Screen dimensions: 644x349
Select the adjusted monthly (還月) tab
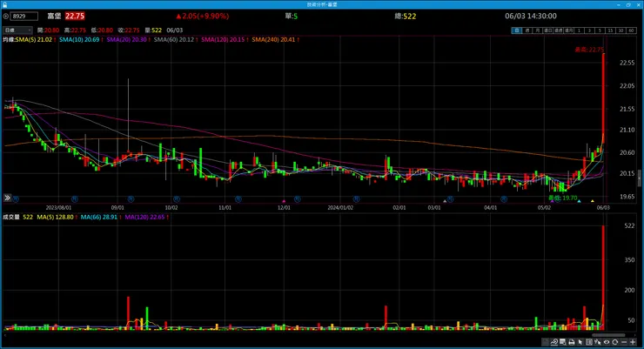click(569, 30)
